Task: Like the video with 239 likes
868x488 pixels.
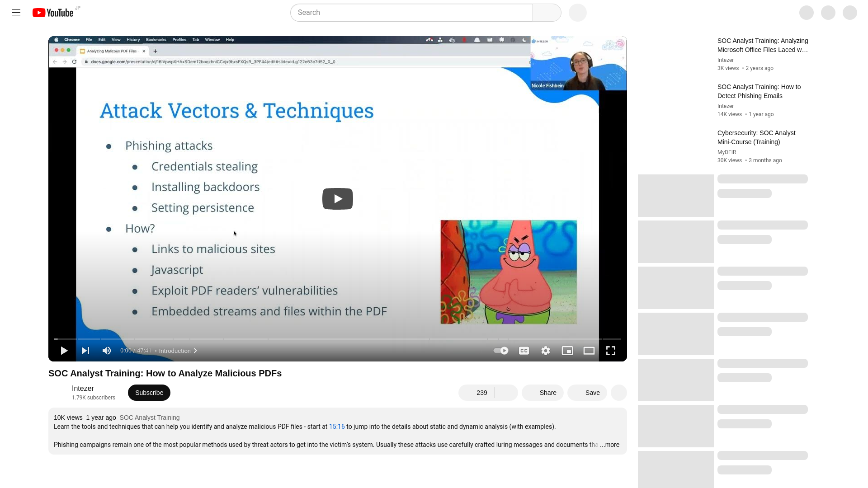Action: coord(476,393)
